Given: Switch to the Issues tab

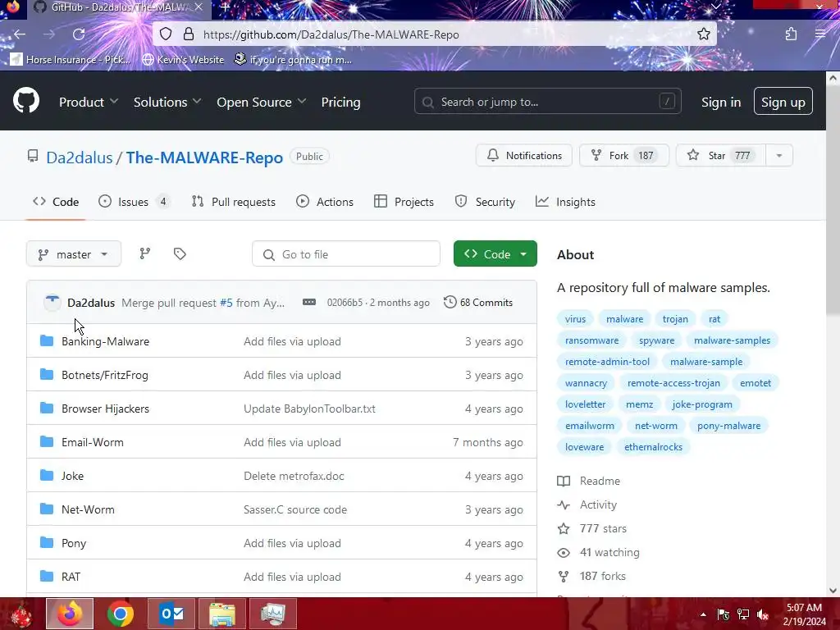Looking at the screenshot, I should 135,202.
